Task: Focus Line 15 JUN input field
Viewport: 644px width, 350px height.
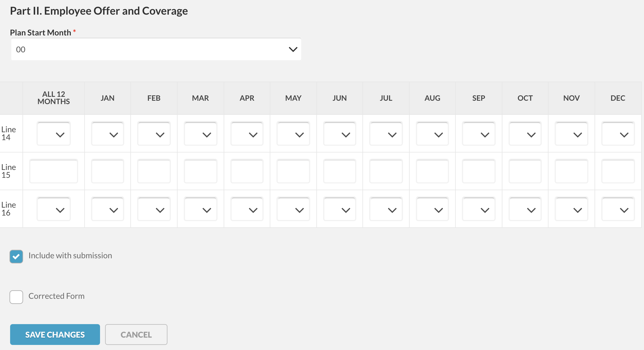Action: tap(339, 171)
